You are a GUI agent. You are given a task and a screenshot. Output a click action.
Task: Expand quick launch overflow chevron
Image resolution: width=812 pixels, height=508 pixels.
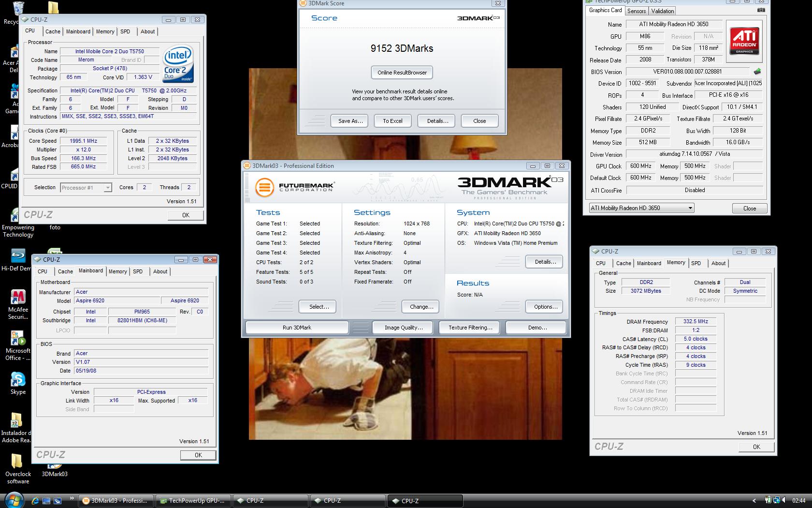[x=72, y=498]
